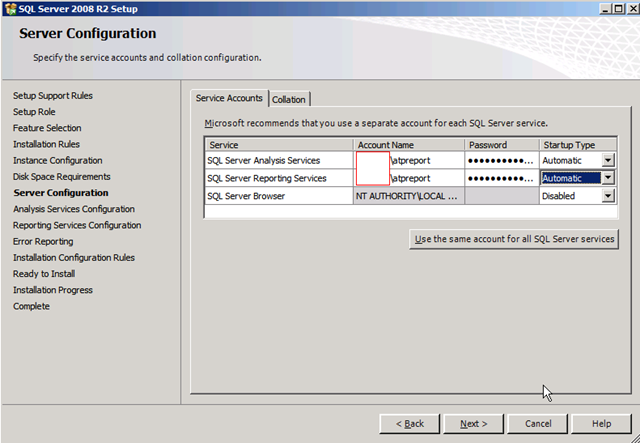
Task: Cancel the SQL Server setup
Action: point(537,423)
